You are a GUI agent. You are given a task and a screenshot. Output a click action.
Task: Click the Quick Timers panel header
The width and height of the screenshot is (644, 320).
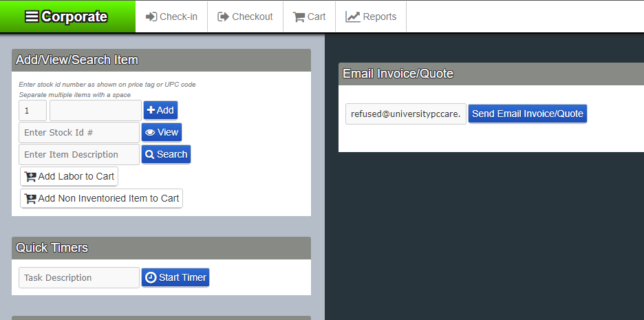pos(161,248)
